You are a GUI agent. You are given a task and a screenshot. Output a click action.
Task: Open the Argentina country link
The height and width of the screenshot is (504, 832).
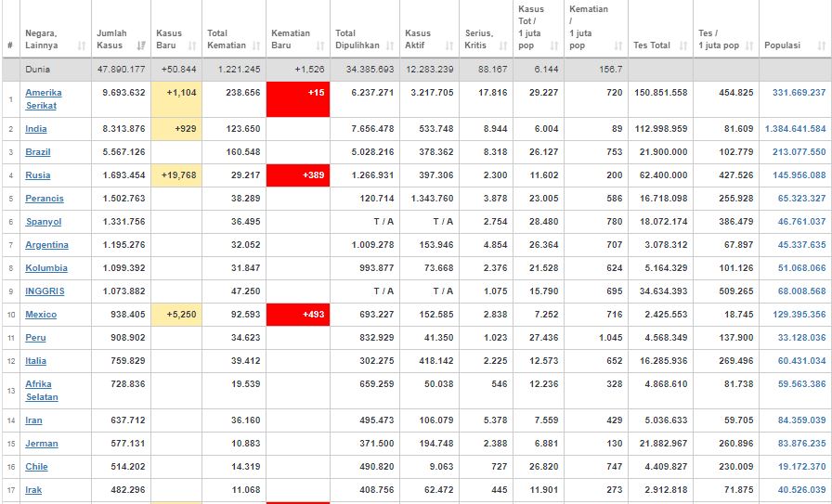pos(46,245)
